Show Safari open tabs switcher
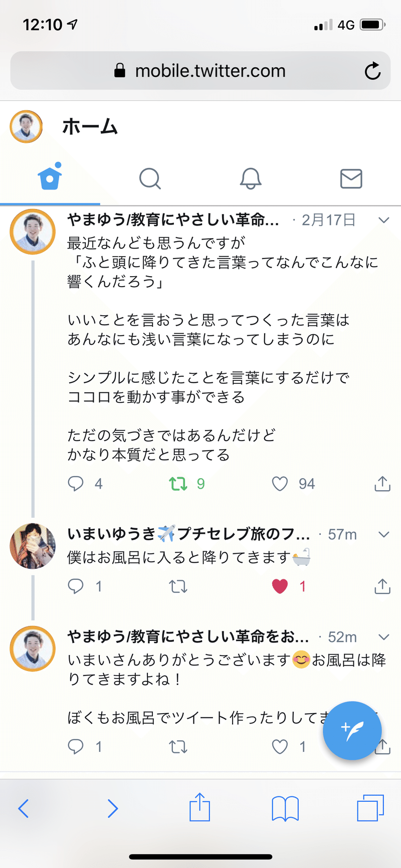This screenshot has width=401, height=868. coord(370,808)
